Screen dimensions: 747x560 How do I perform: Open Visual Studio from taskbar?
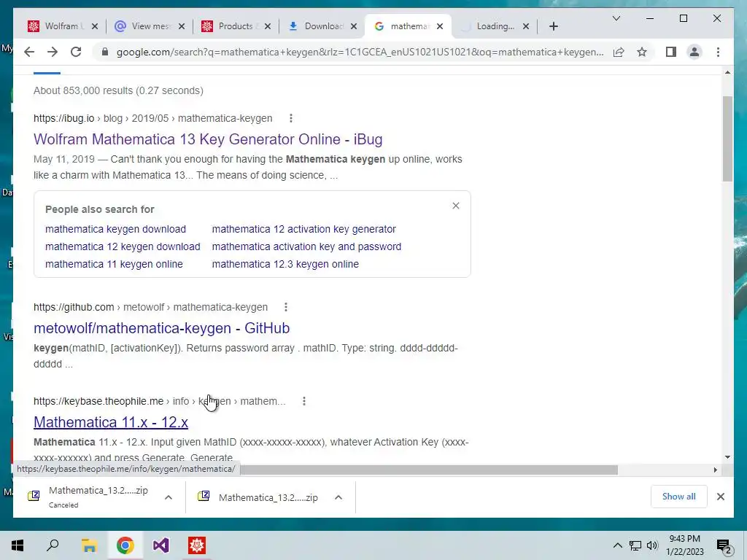161,545
